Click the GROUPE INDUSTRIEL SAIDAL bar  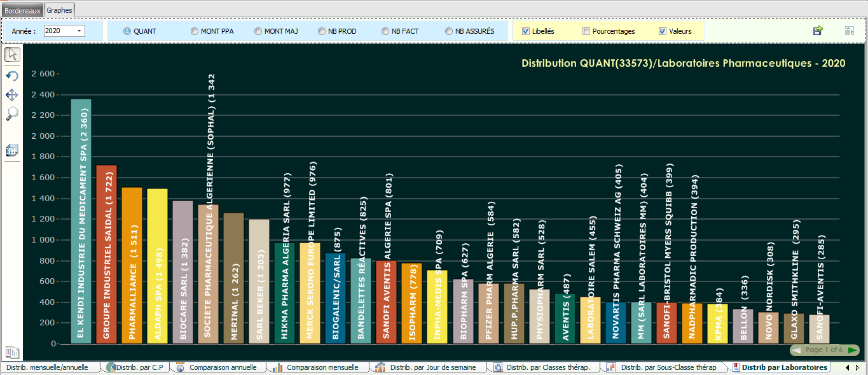(x=106, y=255)
